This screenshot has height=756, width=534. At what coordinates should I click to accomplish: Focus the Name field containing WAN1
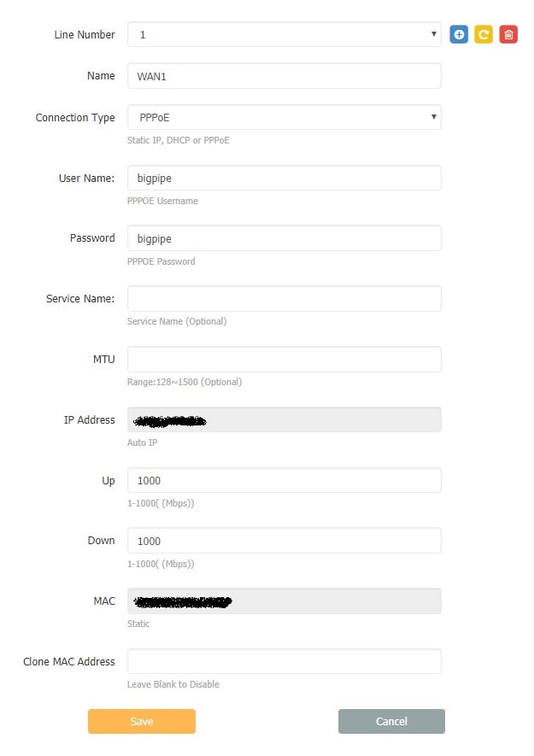[x=285, y=76]
